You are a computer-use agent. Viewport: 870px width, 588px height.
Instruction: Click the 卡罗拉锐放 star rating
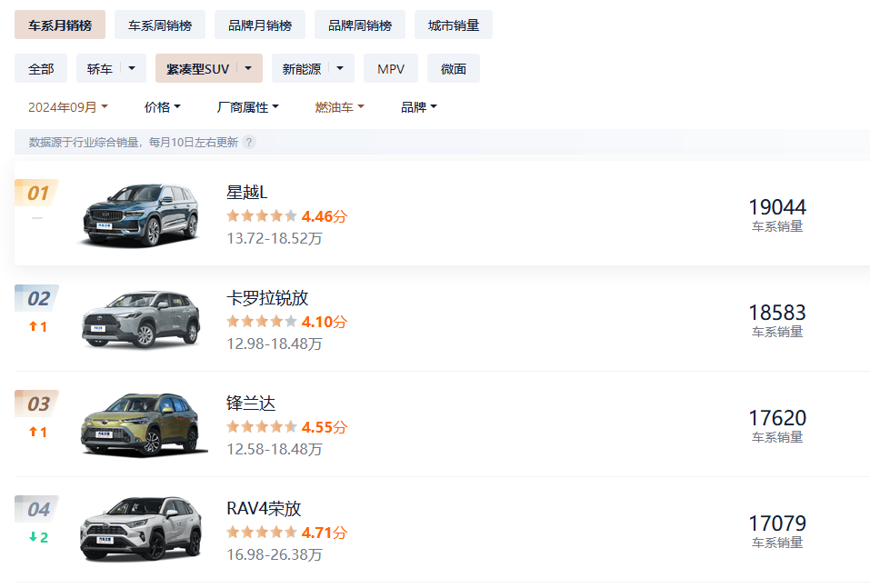262,322
